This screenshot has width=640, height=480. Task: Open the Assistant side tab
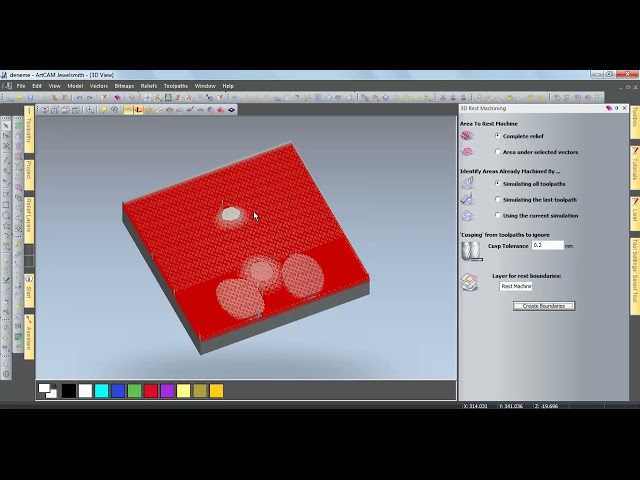click(29, 336)
